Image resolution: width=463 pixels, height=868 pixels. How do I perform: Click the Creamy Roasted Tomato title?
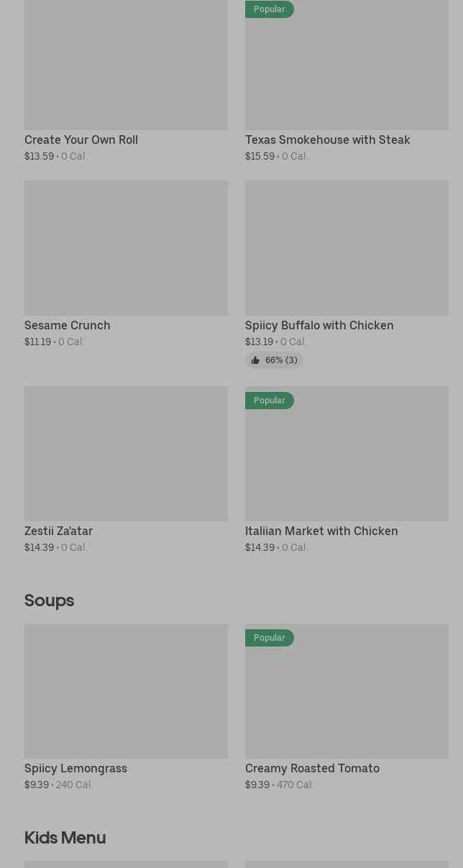(x=312, y=769)
